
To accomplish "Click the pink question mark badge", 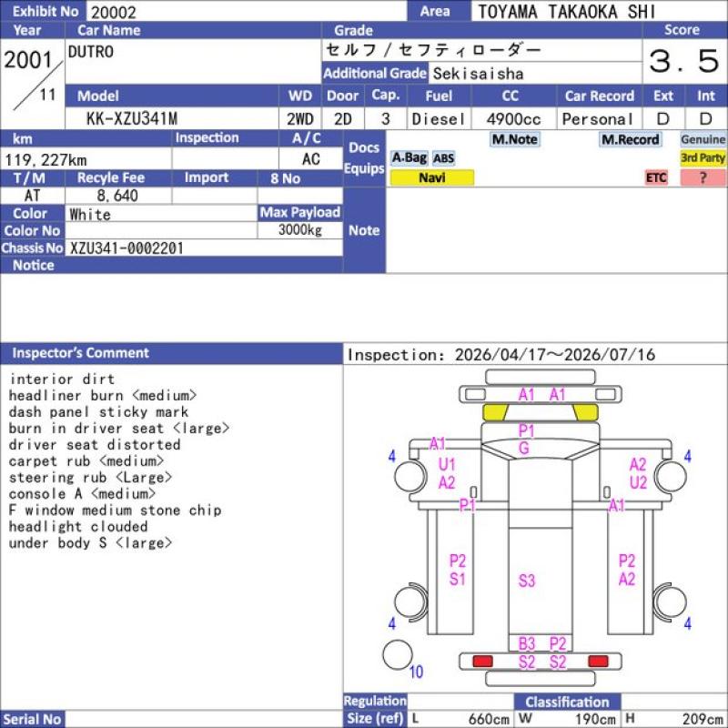I will click(703, 177).
